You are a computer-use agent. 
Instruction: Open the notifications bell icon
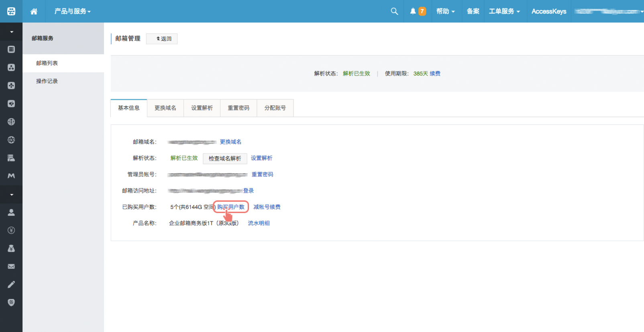tap(413, 11)
